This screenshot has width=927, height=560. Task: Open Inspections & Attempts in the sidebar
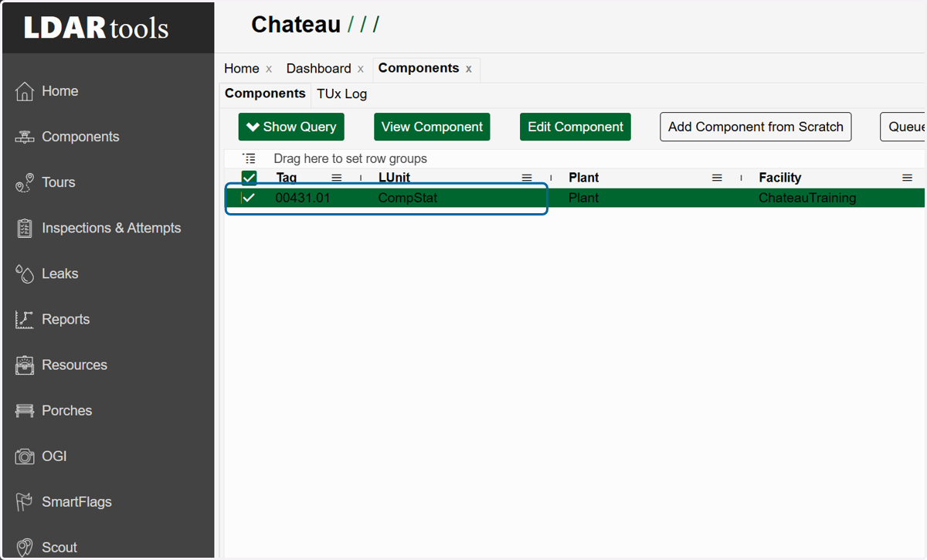[111, 228]
